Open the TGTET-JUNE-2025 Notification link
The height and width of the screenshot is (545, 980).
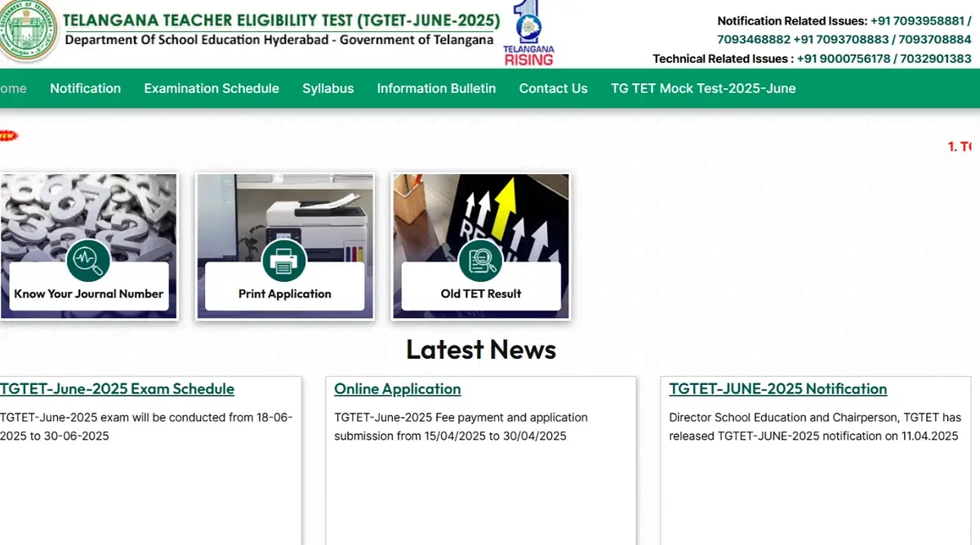777,389
